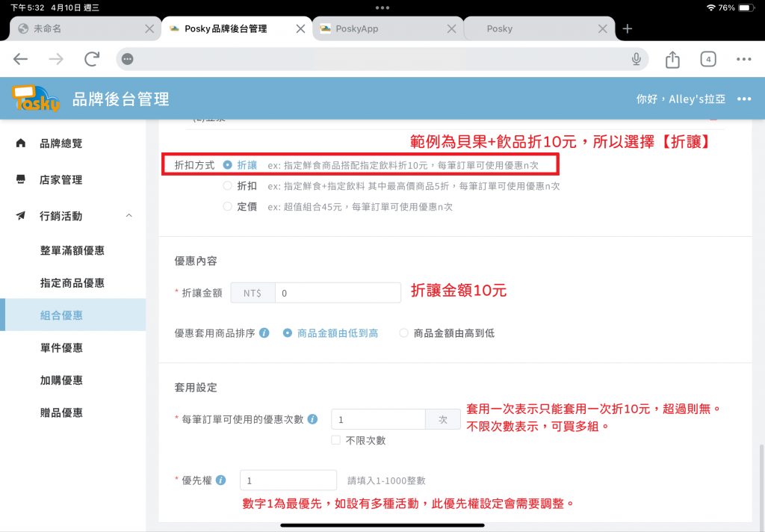The width and height of the screenshot is (765, 532).
Task: Close the PoskyApp tab
Action: click(452, 29)
